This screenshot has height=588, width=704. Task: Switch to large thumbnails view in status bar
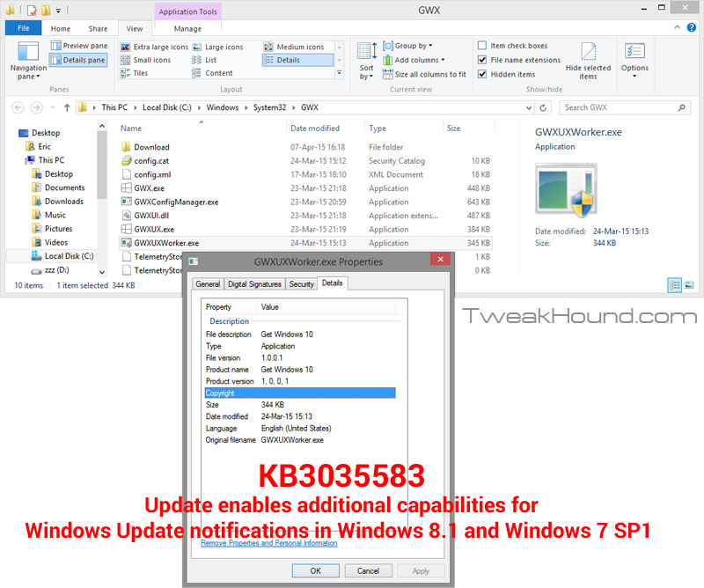pyautogui.click(x=689, y=285)
